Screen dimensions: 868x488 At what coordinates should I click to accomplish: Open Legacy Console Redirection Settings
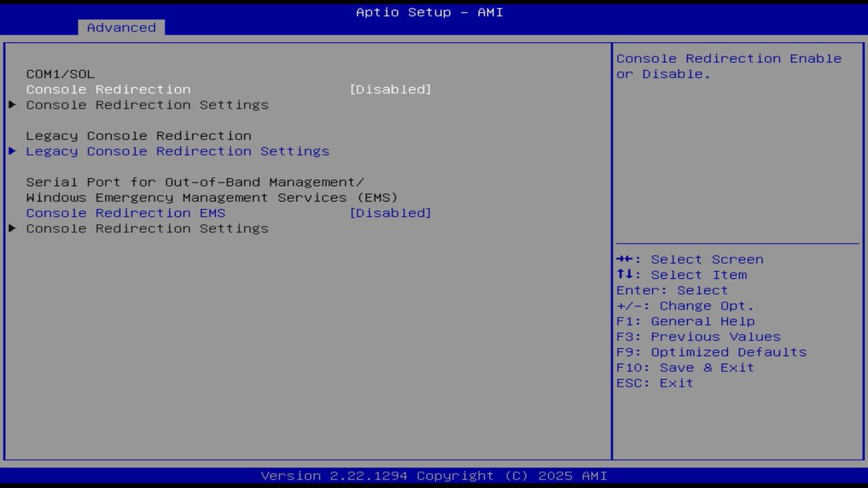tap(177, 150)
